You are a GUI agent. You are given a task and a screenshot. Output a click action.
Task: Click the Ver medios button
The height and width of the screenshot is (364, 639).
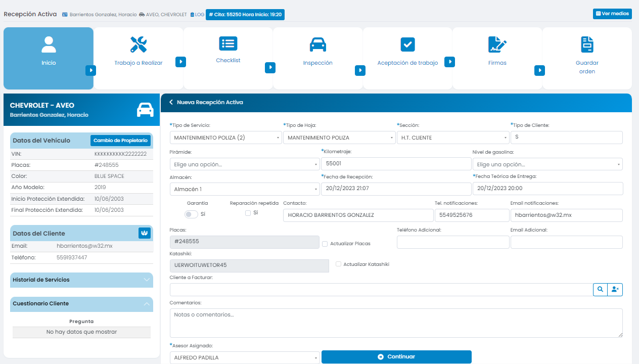click(x=612, y=14)
